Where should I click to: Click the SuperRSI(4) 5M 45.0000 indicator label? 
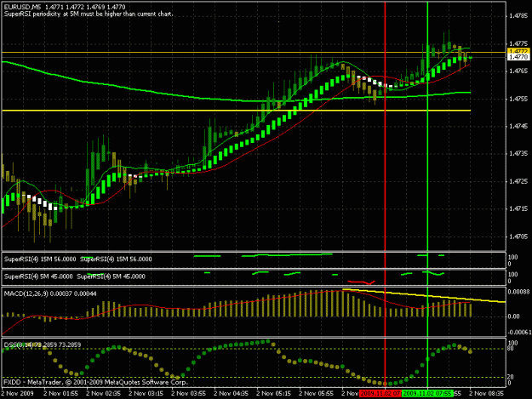point(38,276)
